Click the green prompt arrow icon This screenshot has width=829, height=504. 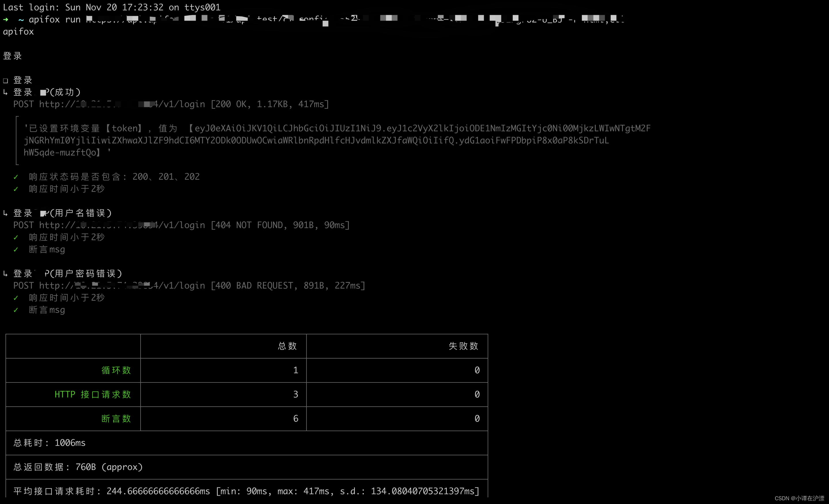(x=5, y=20)
